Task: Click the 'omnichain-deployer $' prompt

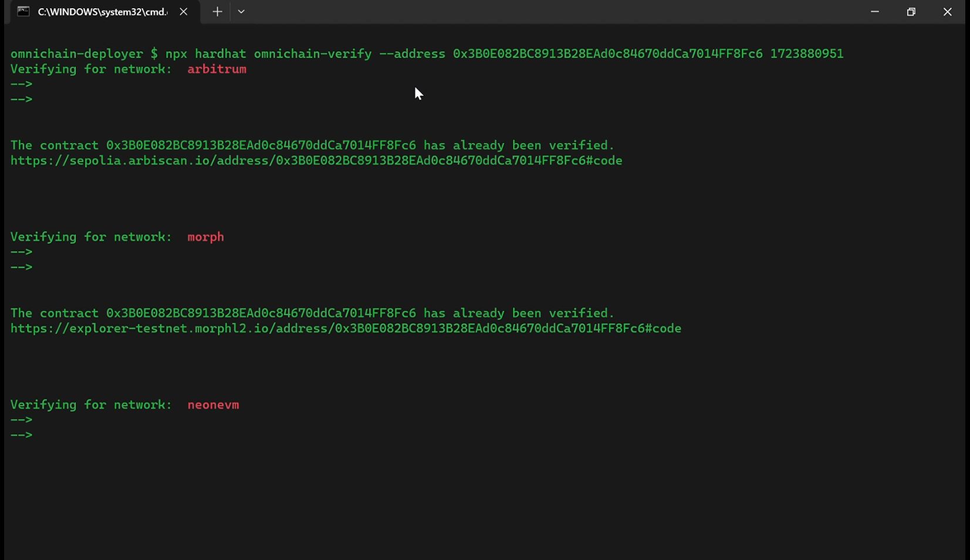Action: pos(84,54)
